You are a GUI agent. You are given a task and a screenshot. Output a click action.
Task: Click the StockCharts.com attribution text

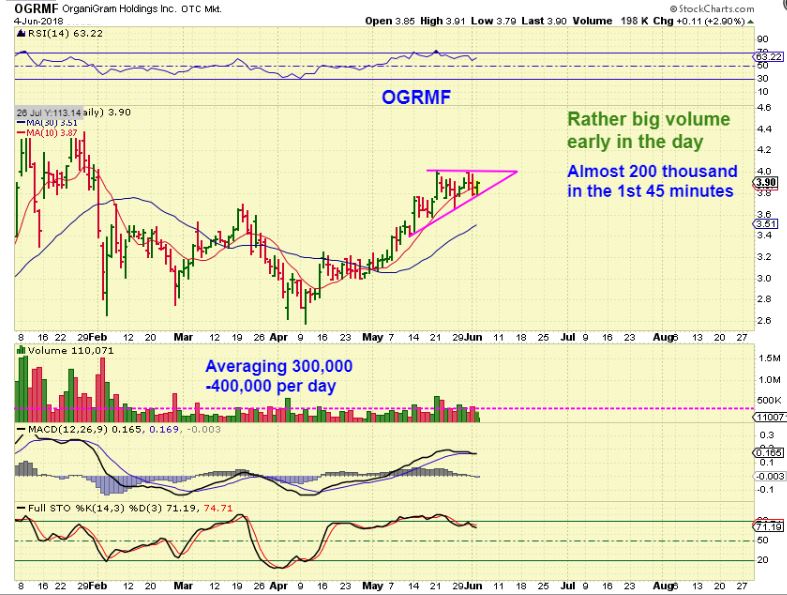(x=712, y=9)
